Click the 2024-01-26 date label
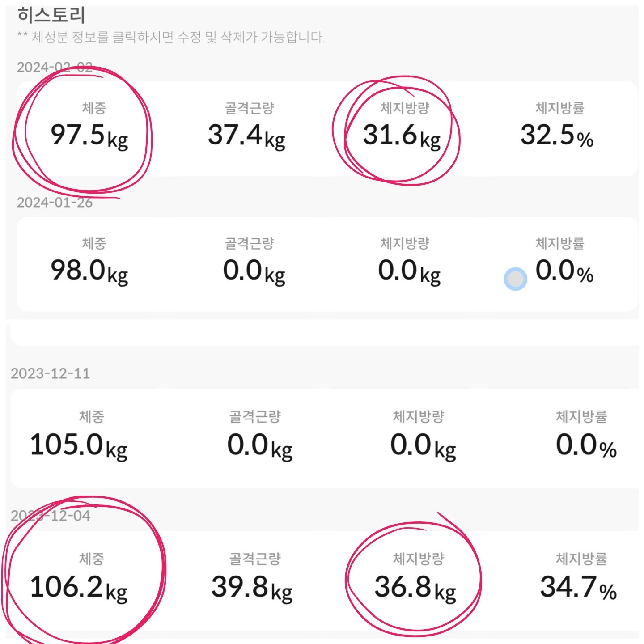Screen dimensions: 644x644 (55, 203)
